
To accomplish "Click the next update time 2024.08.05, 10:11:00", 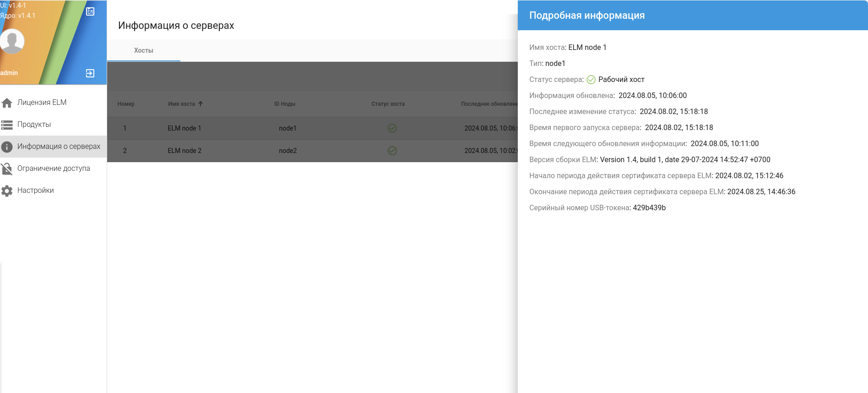I will 724,144.
